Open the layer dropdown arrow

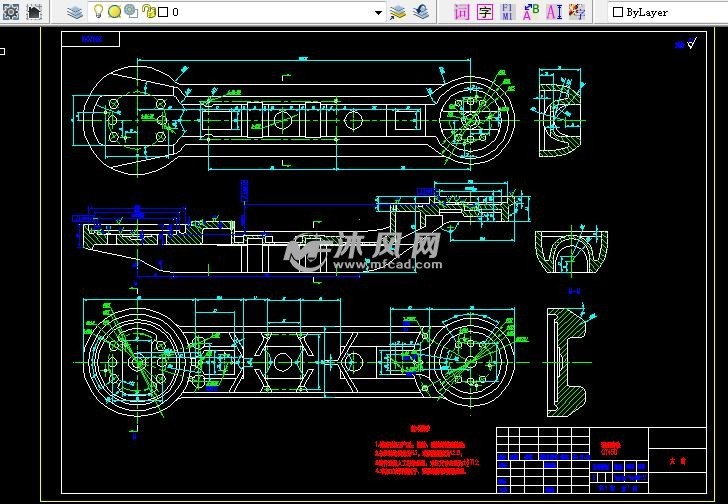click(x=378, y=12)
